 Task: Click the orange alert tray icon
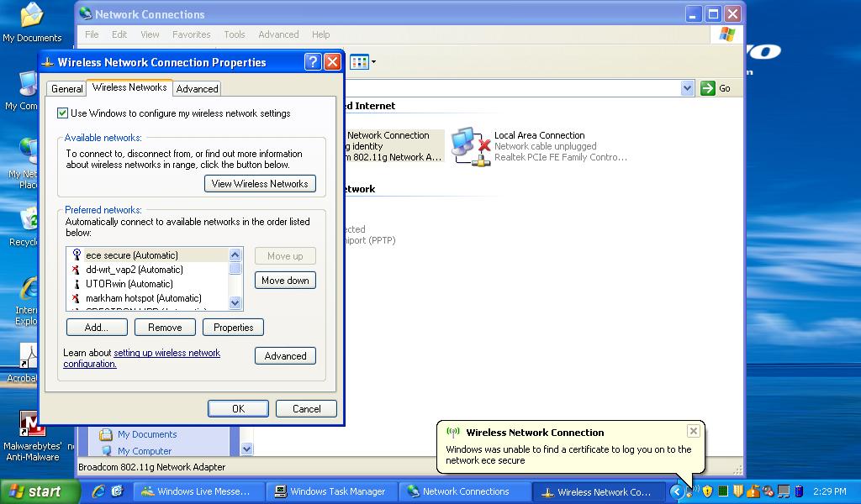click(753, 491)
